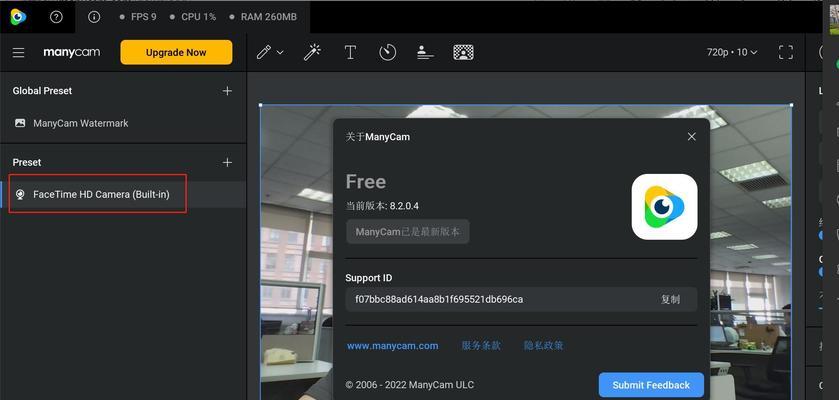Viewport: 839px width, 400px height.
Task: Click the ManyCam已是最新版本 button
Action: (408, 232)
